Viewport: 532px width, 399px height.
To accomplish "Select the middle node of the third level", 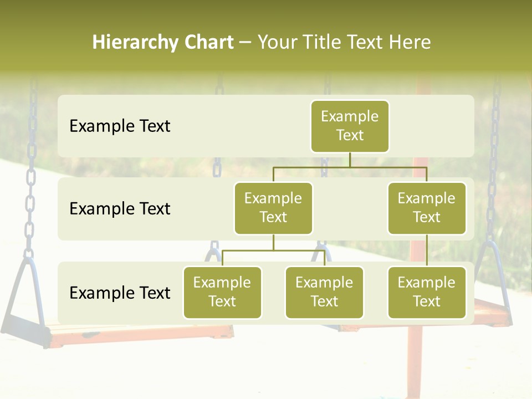I will 324,293.
